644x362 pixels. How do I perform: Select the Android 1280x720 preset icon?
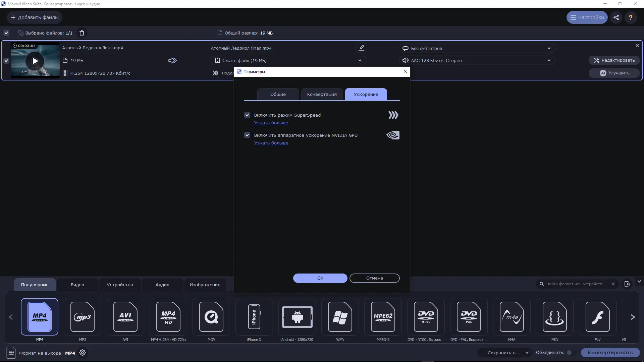pos(297,317)
